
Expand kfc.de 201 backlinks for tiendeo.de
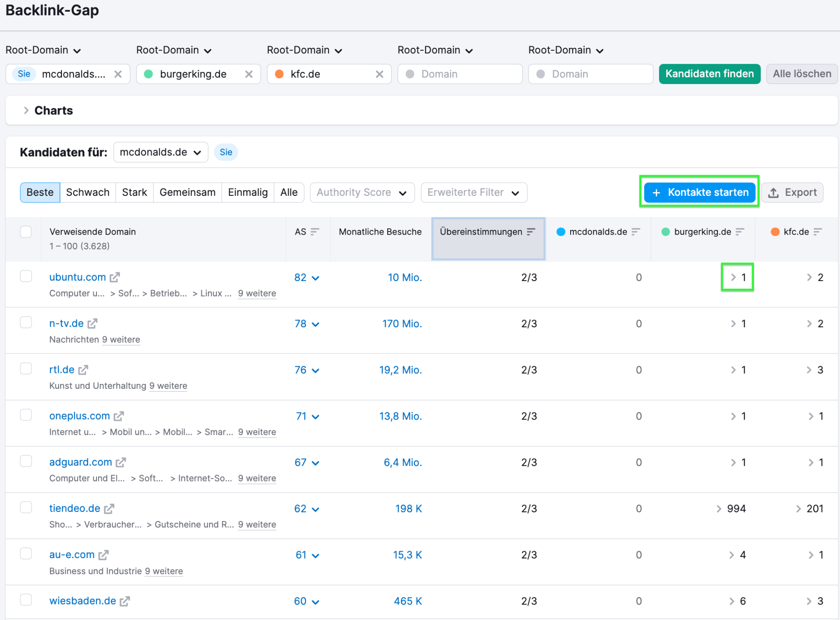[x=809, y=509]
